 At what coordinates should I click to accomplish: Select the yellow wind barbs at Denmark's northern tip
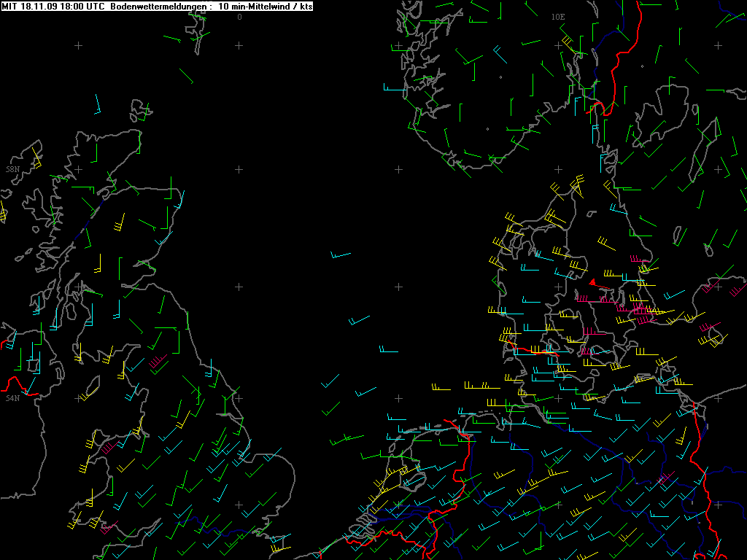(x=578, y=185)
